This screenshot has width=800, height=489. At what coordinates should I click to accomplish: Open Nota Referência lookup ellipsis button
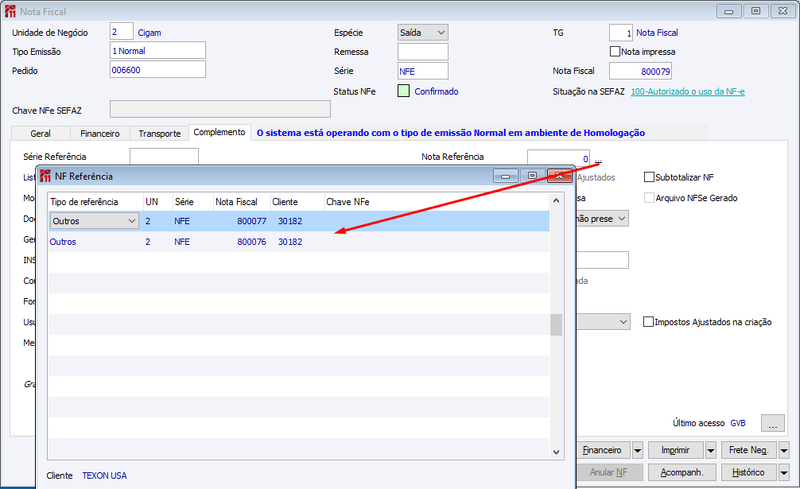598,159
